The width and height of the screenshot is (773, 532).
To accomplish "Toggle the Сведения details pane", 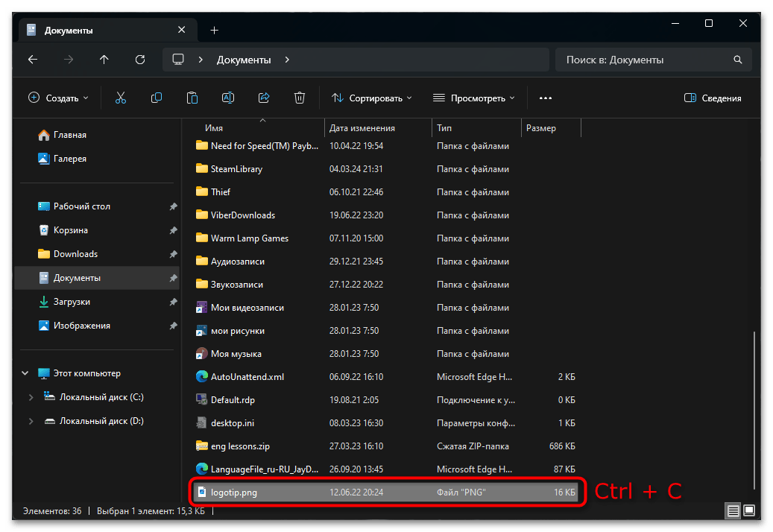I will coord(712,98).
